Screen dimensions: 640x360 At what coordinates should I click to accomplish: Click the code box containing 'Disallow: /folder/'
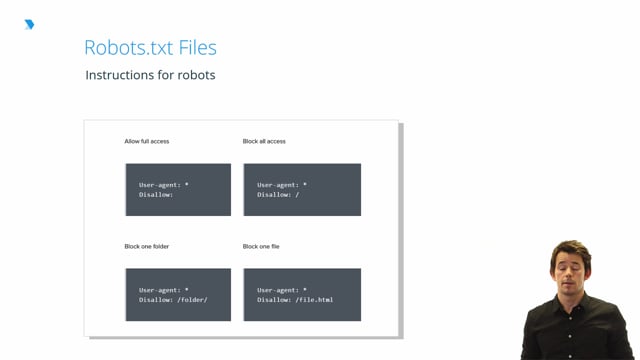coord(178,295)
